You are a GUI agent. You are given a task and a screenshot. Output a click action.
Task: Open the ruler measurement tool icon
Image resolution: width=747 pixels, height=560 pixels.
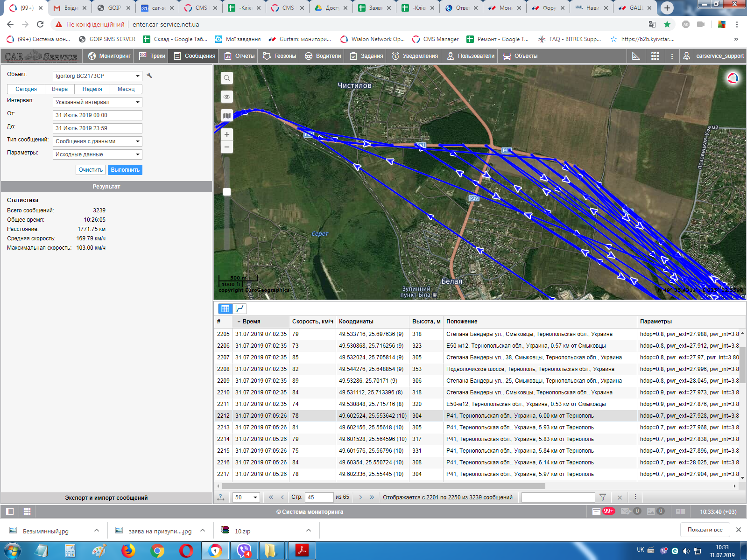pos(636,56)
